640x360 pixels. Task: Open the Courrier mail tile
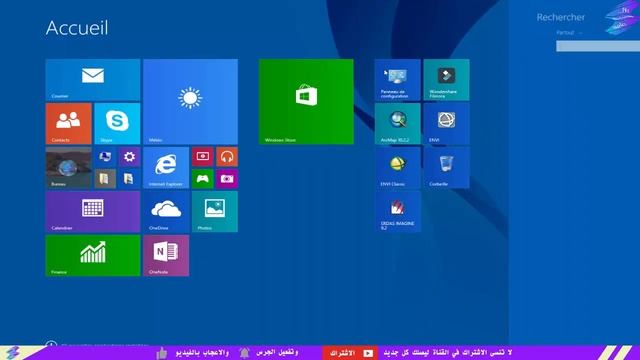tap(93, 80)
